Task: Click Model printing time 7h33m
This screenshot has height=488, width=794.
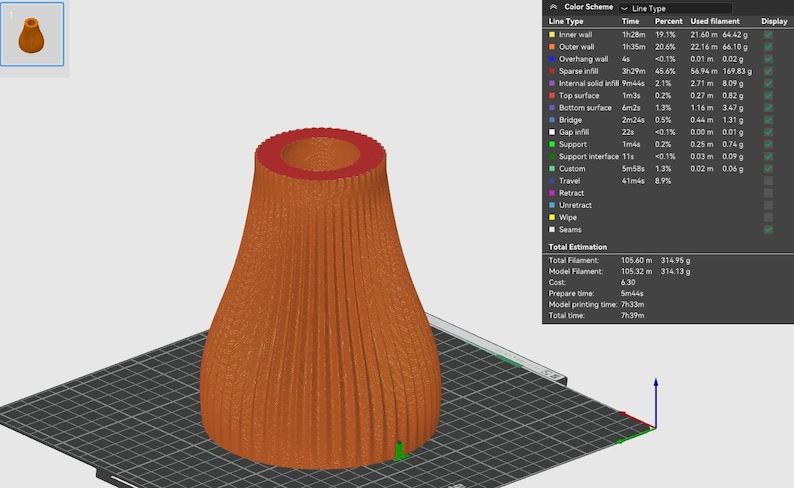Action: coord(632,304)
